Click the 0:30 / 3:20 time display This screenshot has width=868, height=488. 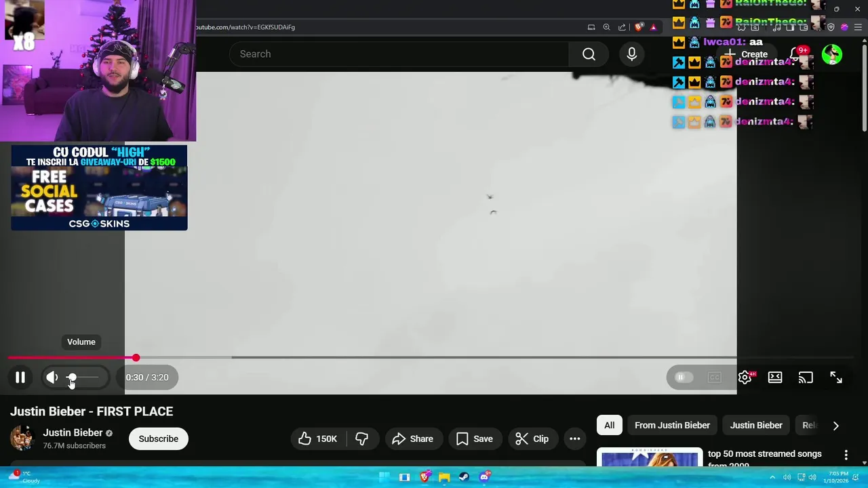pyautogui.click(x=147, y=378)
